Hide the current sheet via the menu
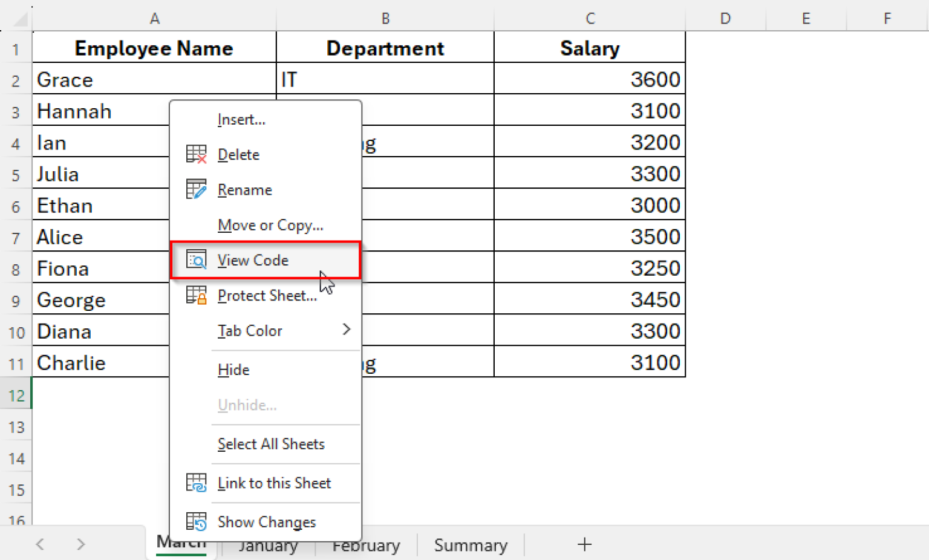Image resolution: width=929 pixels, height=560 pixels. (233, 370)
